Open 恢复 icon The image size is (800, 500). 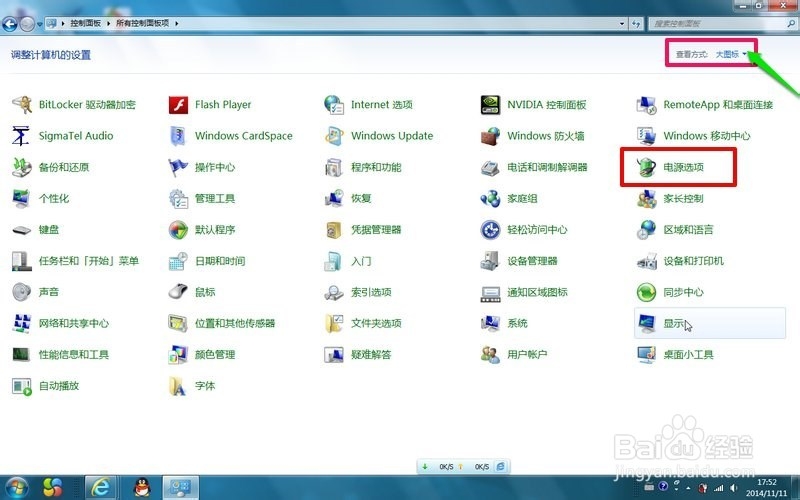point(334,198)
